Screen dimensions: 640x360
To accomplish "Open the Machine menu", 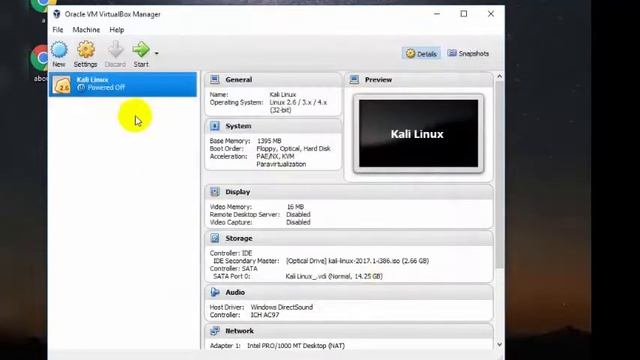I will [x=86, y=30].
